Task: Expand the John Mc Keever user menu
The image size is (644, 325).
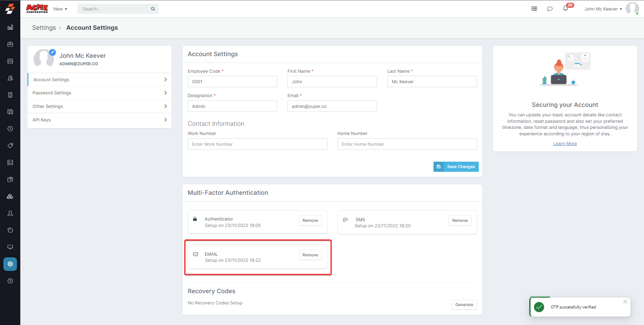Action: pos(603,9)
